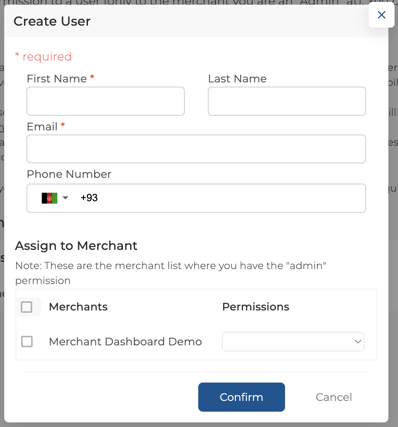Image resolution: width=398 pixels, height=427 pixels.
Task: Click the Email label
Action: [x=42, y=127]
